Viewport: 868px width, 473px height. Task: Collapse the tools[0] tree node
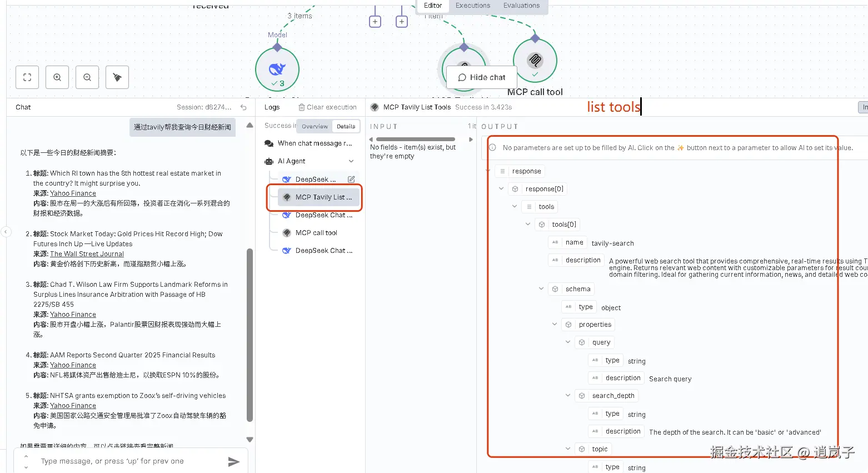click(x=528, y=225)
